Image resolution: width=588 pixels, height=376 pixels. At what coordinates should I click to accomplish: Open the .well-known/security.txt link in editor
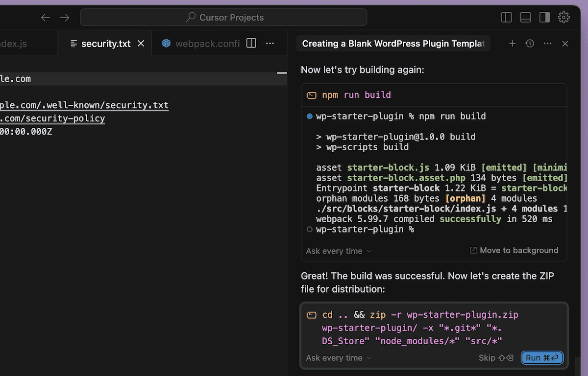[84, 105]
